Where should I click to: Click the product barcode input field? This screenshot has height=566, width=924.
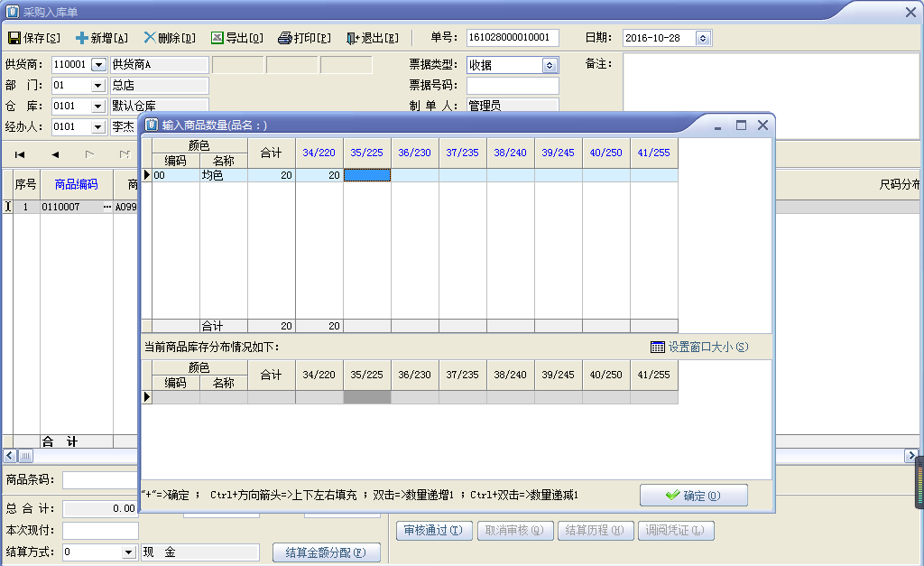tap(99, 480)
